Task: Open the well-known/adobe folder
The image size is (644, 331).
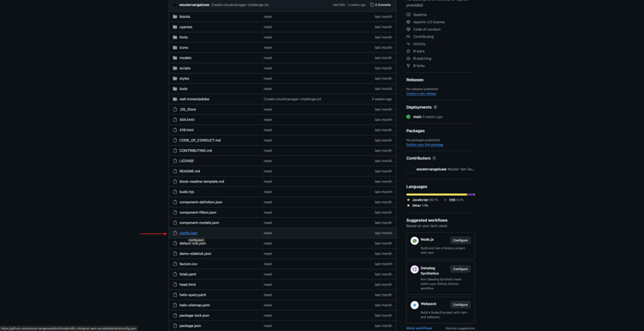Action: click(194, 99)
